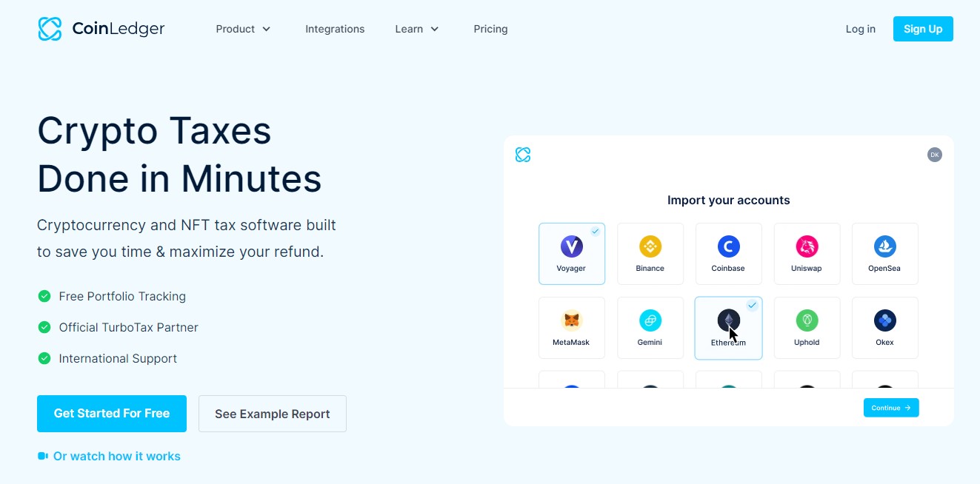Click green check beside Free Portfolio Tracking
The height and width of the screenshot is (484, 980).
tap(44, 296)
